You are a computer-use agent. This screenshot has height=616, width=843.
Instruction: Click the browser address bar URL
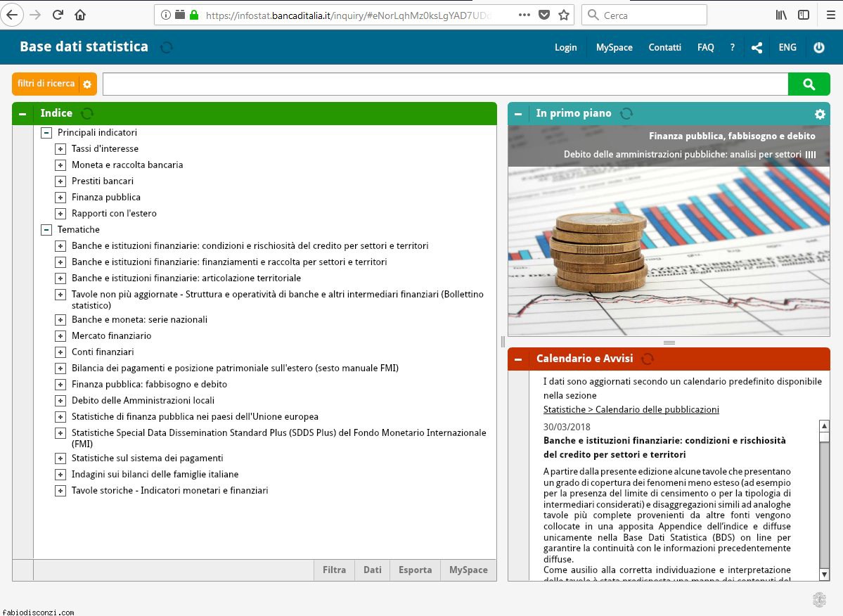coord(349,15)
